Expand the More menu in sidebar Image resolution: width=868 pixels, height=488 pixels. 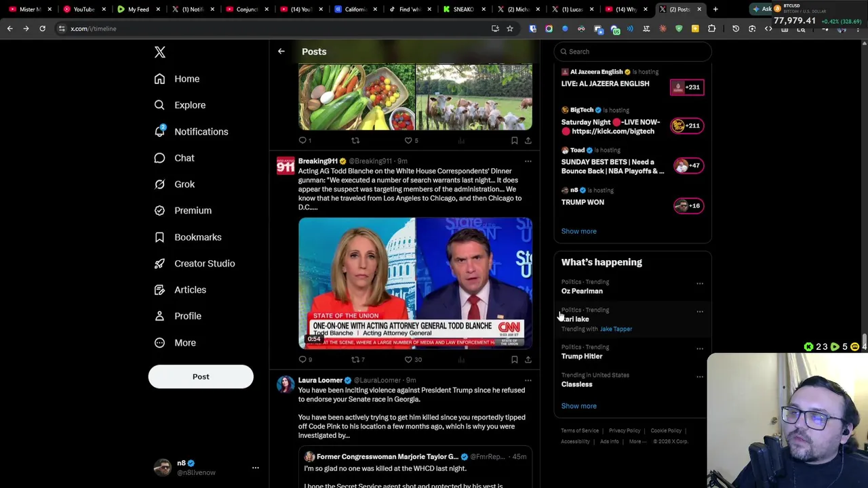point(175,343)
